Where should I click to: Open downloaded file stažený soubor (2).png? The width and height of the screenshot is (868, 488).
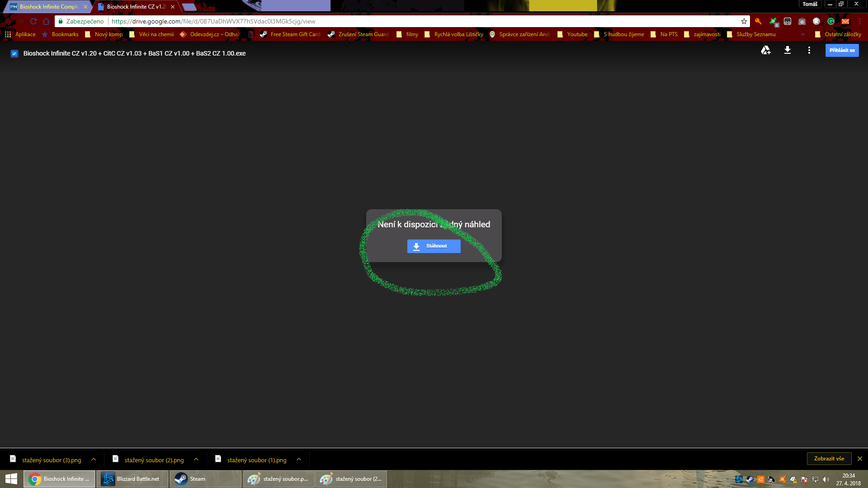148,460
